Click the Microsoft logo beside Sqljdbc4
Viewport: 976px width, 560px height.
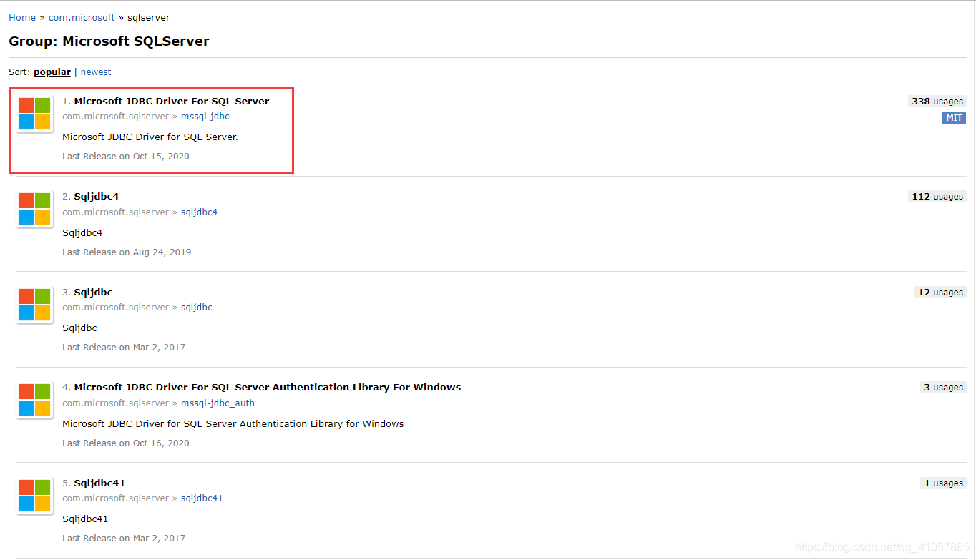(x=34, y=208)
